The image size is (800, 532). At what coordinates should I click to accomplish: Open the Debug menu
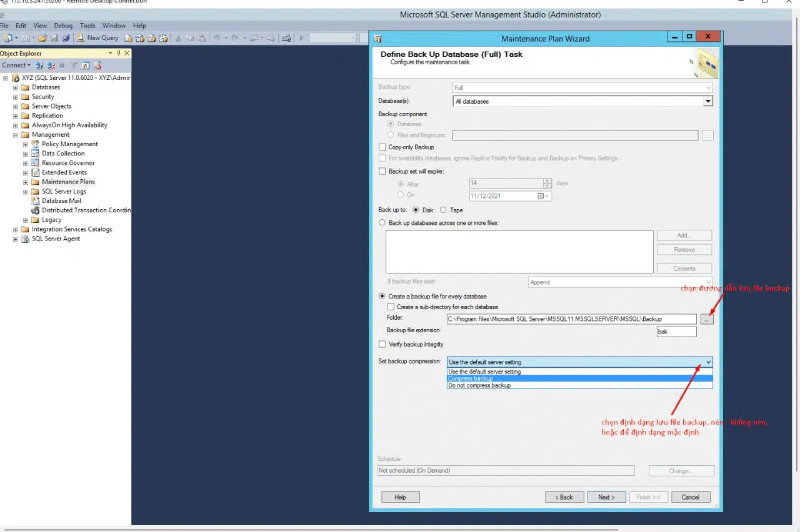pyautogui.click(x=63, y=26)
